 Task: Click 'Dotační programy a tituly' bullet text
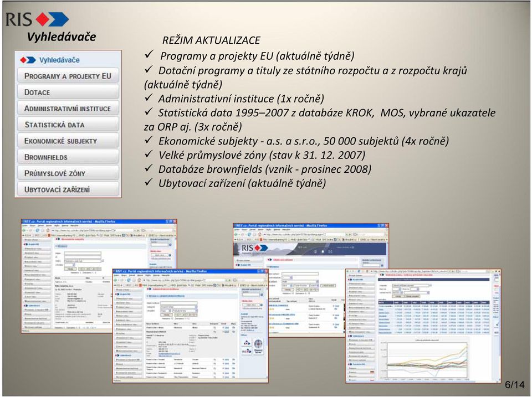click(x=305, y=78)
